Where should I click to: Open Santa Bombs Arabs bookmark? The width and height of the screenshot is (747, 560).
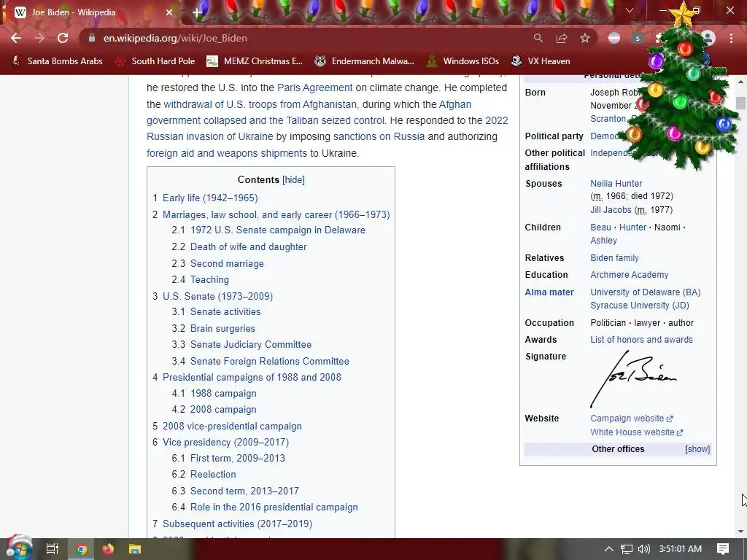click(x=57, y=61)
